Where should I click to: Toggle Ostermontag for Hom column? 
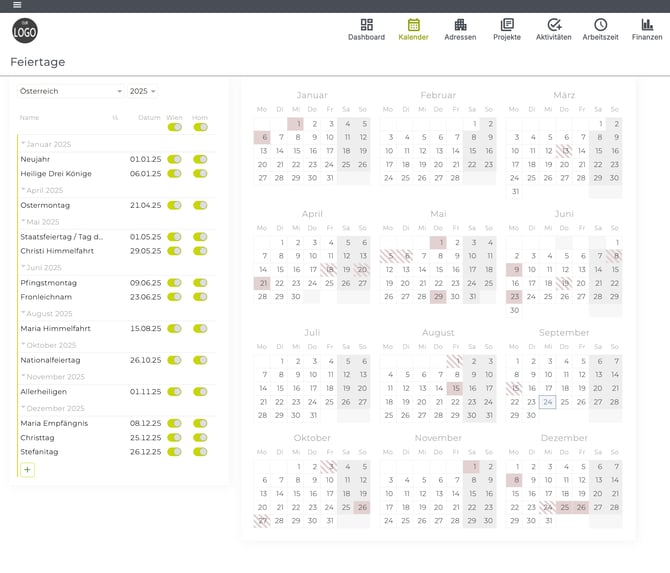200,205
